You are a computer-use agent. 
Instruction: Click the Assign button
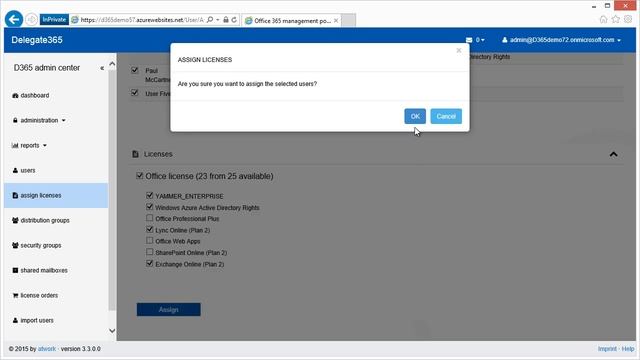169,309
